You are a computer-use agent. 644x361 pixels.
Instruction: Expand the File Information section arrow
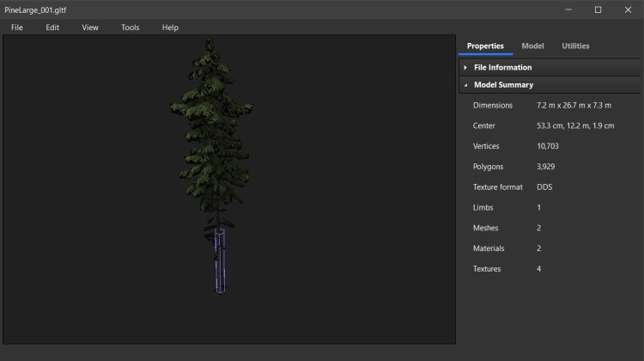point(465,67)
